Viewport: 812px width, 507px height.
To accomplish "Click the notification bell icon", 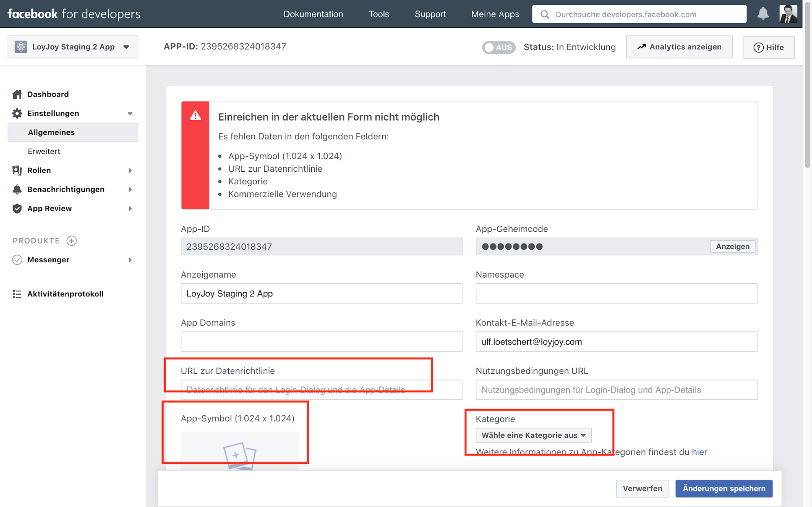I will (x=763, y=14).
